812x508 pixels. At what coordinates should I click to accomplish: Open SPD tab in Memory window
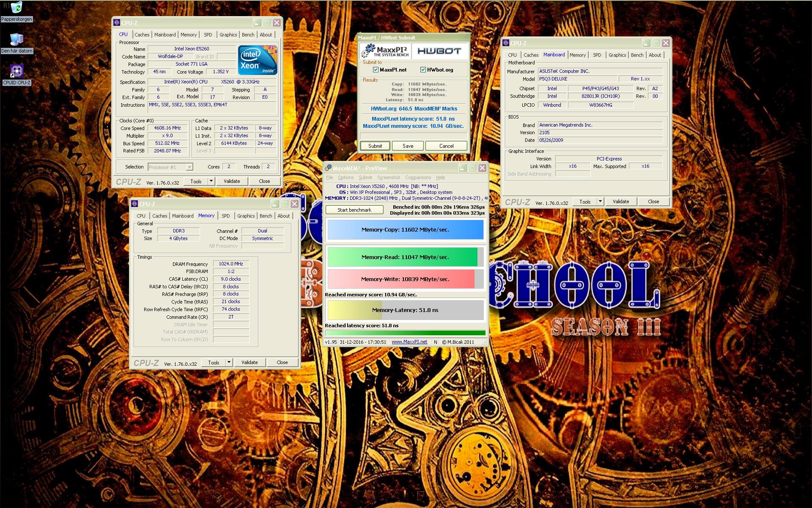(226, 216)
